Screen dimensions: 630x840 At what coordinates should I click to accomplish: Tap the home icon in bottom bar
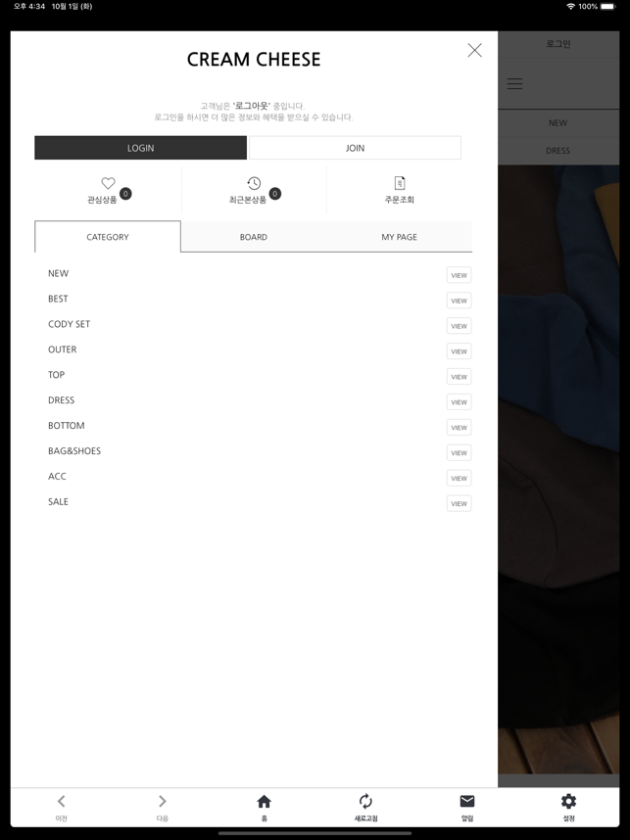(264, 802)
